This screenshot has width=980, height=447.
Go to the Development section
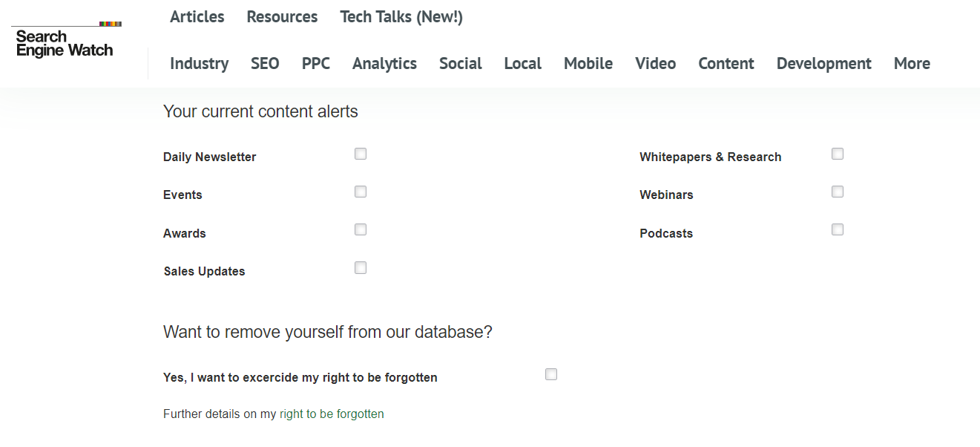click(x=824, y=64)
